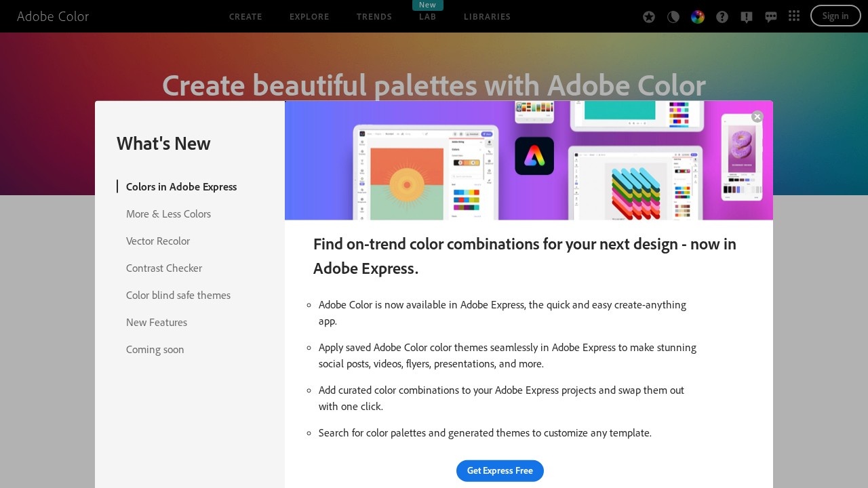The height and width of the screenshot is (488, 868).
Task: Click the Adobe Color home link
Action: [x=53, y=16]
